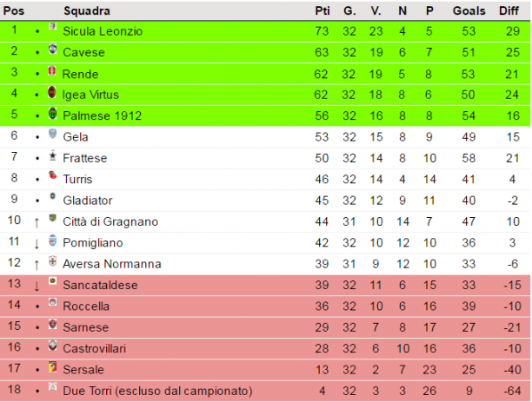This screenshot has width=532, height=402.
Task: Click the up arrow beside Città di Gragnano
Action: [37, 222]
